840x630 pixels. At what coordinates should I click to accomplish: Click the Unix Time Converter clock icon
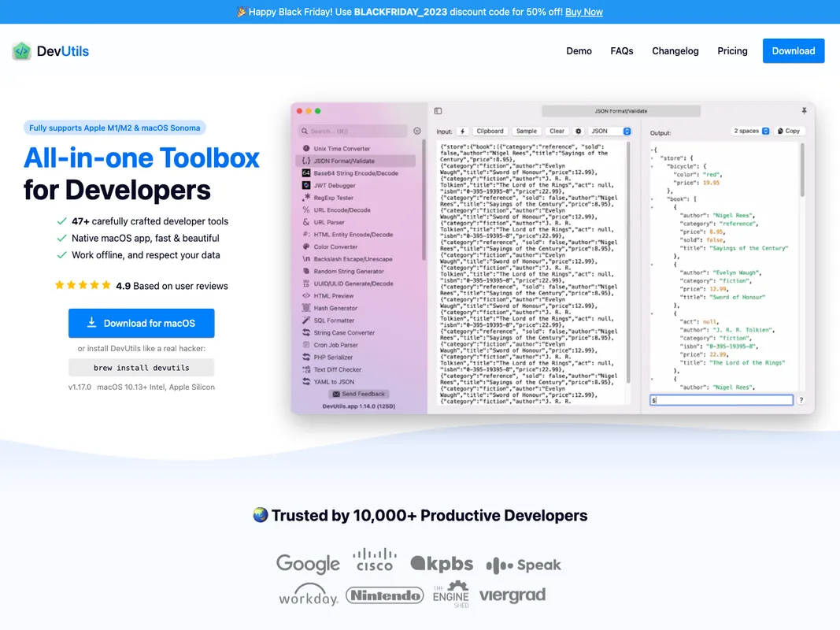[306, 149]
